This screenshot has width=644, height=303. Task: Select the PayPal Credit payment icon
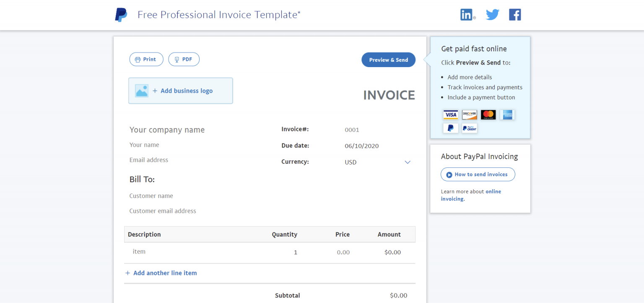coord(469,128)
